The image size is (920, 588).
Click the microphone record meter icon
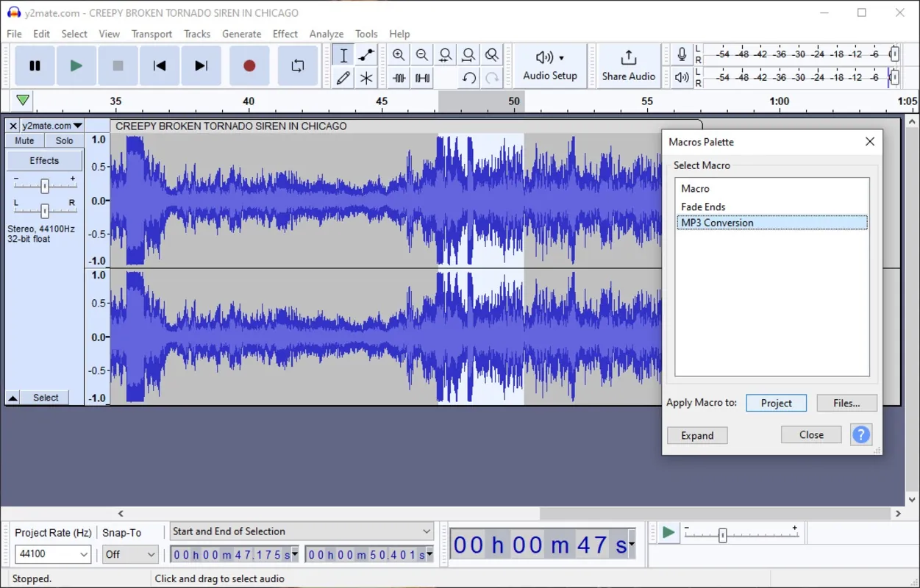point(682,54)
